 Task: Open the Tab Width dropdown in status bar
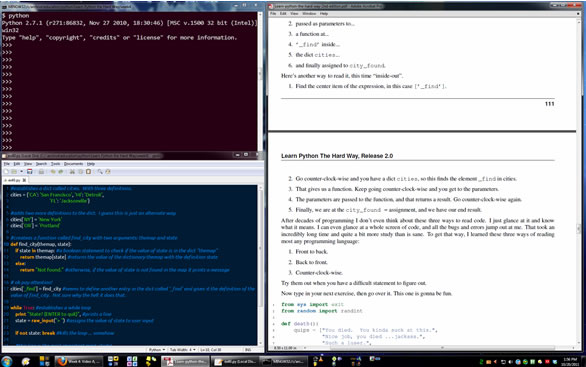(182, 350)
